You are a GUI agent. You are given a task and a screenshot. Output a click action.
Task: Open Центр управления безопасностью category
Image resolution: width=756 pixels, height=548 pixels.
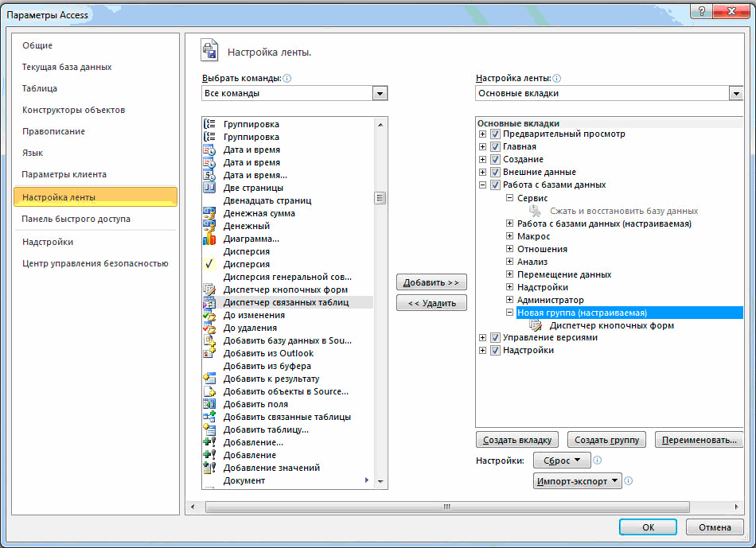pyautogui.click(x=95, y=263)
